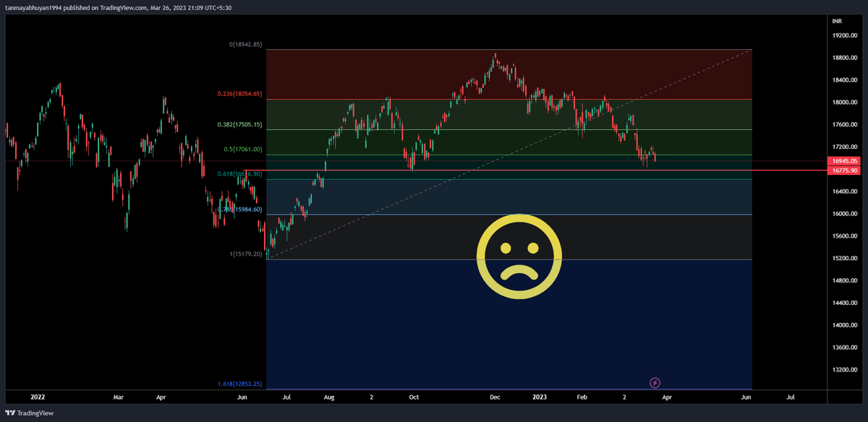Click the Mar label on time axis
Image resolution: width=868 pixels, height=422 pixels.
[119, 397]
